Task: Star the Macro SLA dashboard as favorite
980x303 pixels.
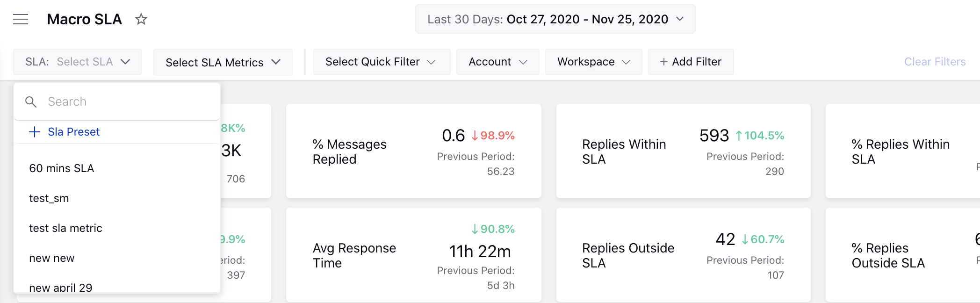Action: tap(141, 19)
